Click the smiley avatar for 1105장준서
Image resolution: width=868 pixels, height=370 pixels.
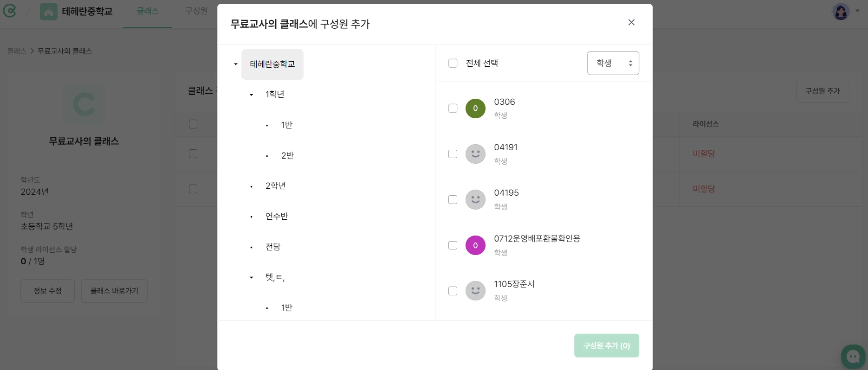tap(475, 291)
